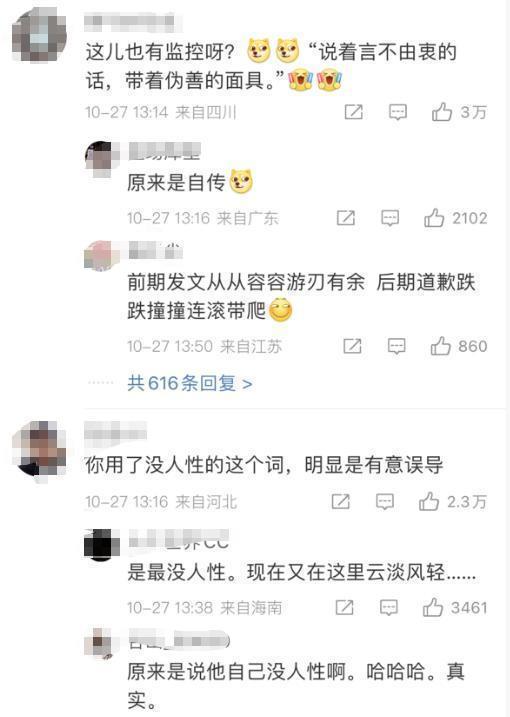Comment on the 江苏 reply
510x717 pixels.
pyautogui.click(x=397, y=346)
